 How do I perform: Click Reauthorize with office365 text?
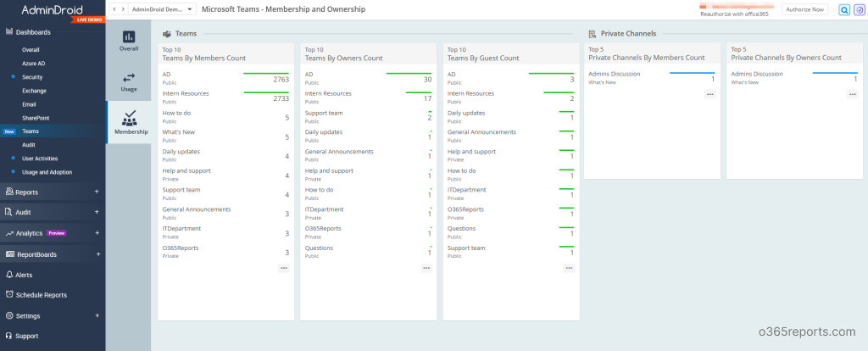[x=734, y=14]
